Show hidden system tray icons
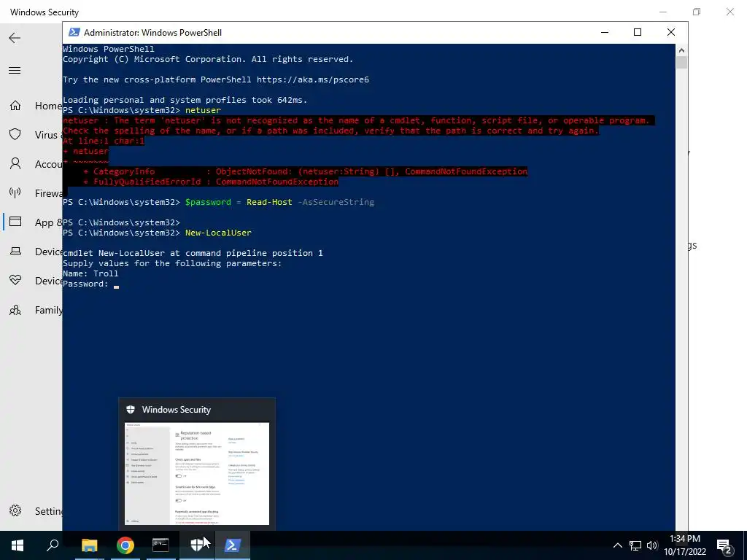The width and height of the screenshot is (747, 560). 617,545
